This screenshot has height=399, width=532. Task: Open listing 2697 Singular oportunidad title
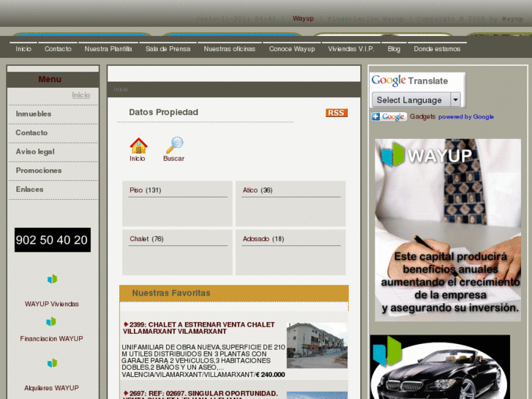pyautogui.click(x=201, y=395)
